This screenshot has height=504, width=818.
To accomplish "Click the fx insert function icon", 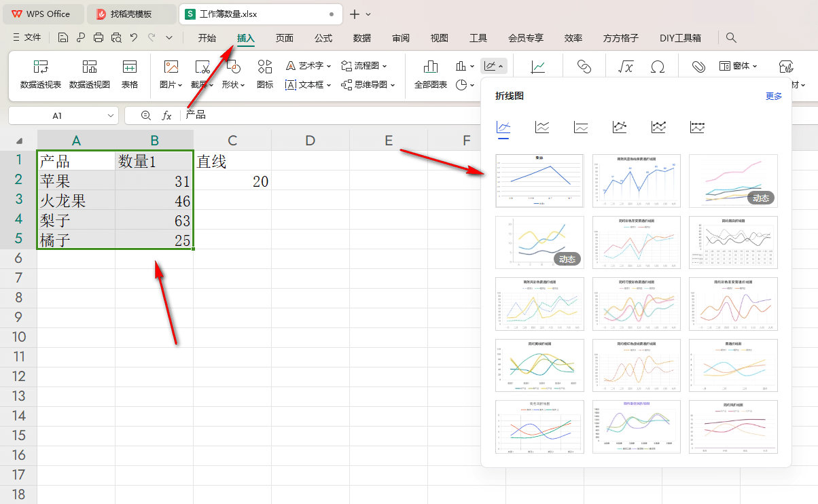I will pyautogui.click(x=166, y=115).
